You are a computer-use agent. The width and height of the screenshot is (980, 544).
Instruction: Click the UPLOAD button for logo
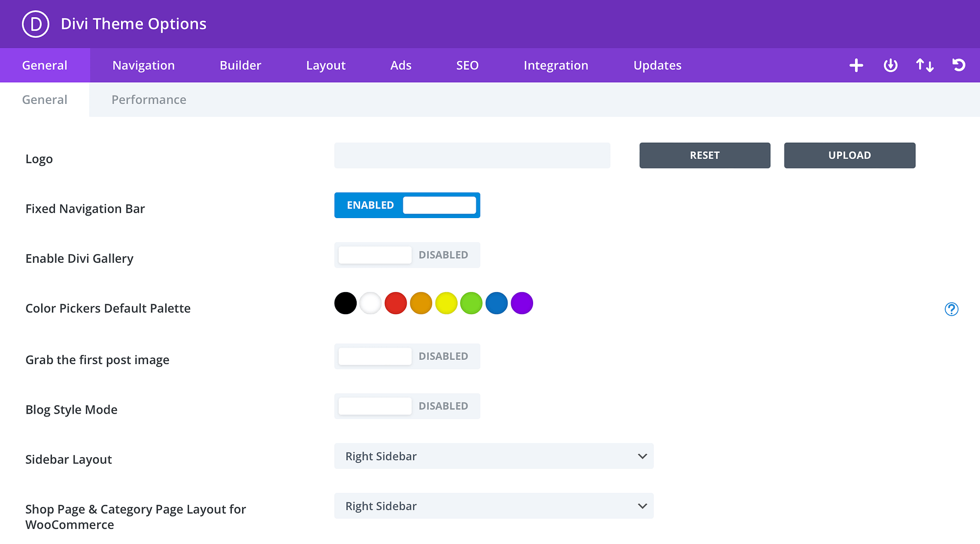[x=849, y=155]
